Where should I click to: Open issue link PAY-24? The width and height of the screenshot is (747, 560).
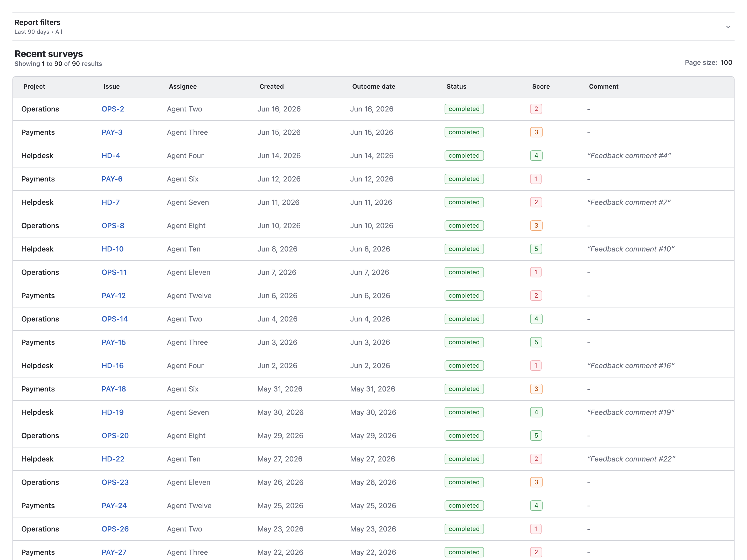114,505
